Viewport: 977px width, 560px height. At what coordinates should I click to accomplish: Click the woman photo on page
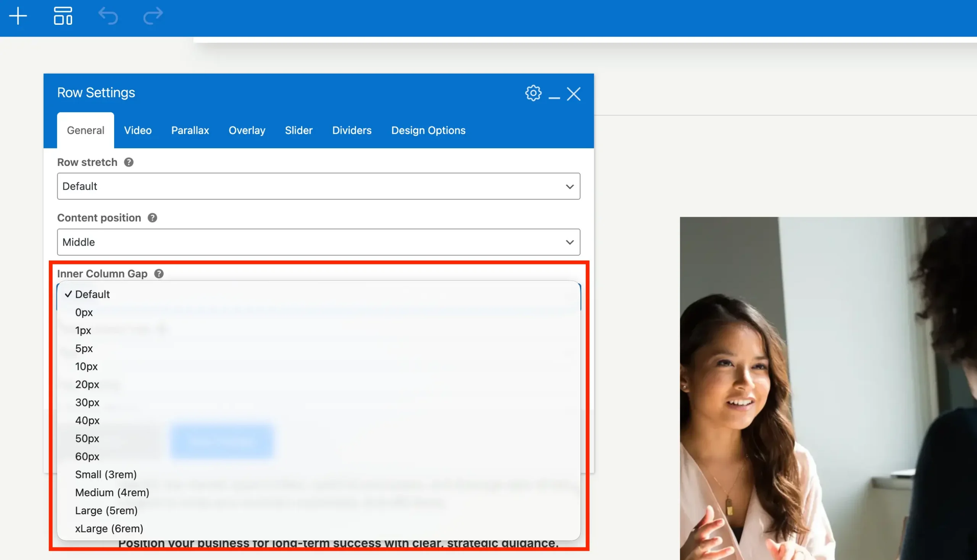pos(827,388)
